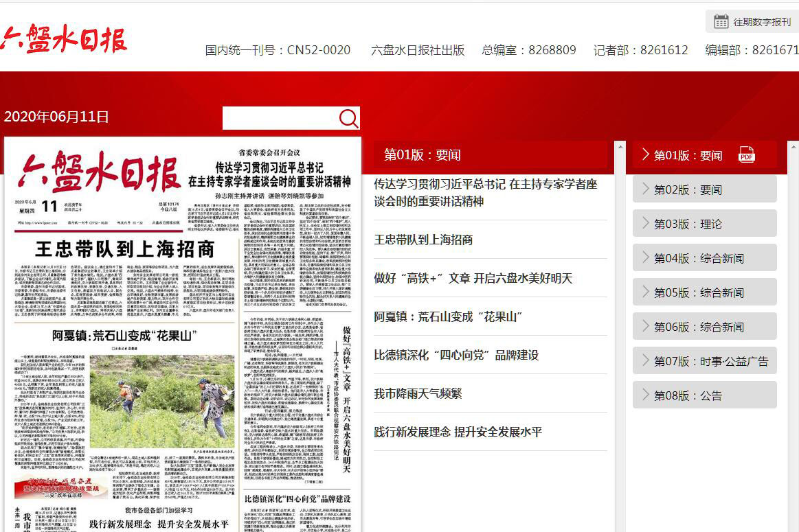
Task: Download the PDF of page 01
Action: click(746, 155)
